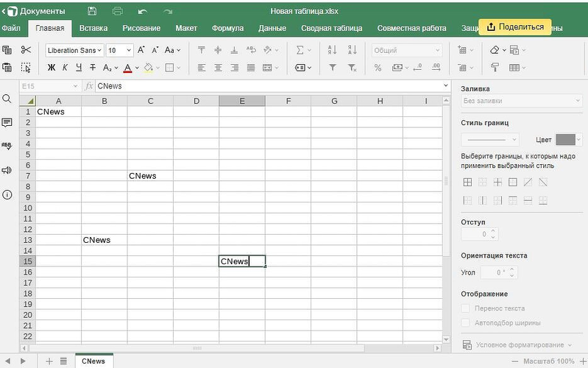
Task: Justify the cell text
Action: [x=251, y=68]
